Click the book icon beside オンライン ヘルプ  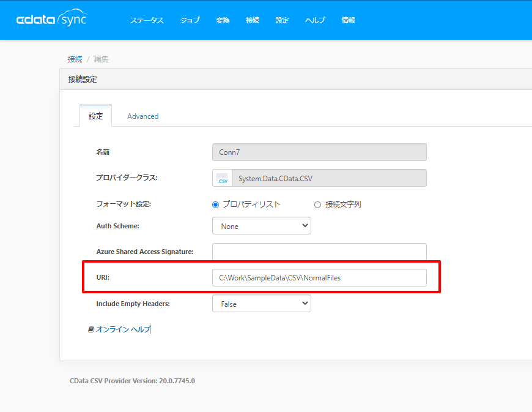pyautogui.click(x=91, y=329)
